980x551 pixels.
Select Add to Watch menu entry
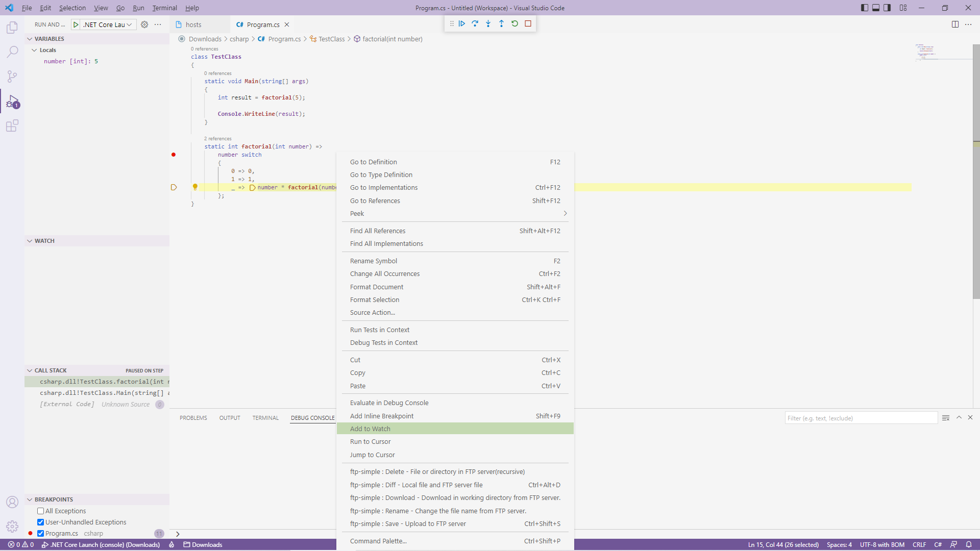[370, 429]
